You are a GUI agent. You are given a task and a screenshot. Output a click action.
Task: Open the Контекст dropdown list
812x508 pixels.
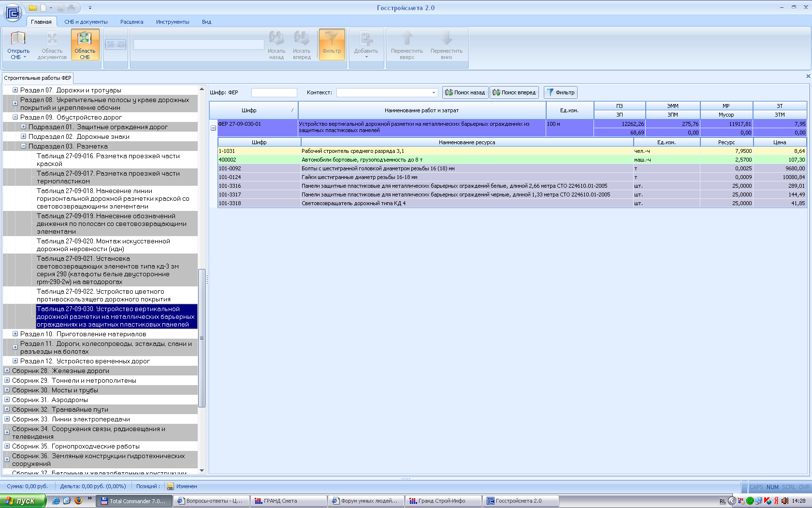click(x=434, y=92)
